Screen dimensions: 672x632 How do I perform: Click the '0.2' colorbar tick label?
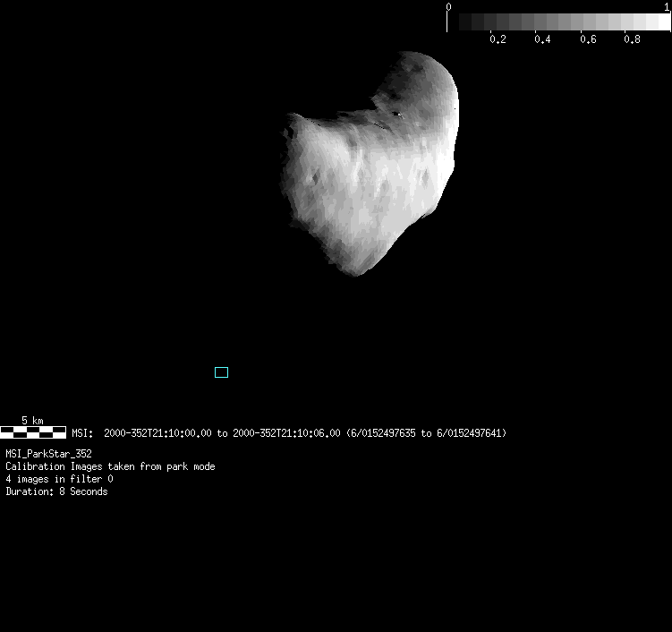pyautogui.click(x=498, y=39)
